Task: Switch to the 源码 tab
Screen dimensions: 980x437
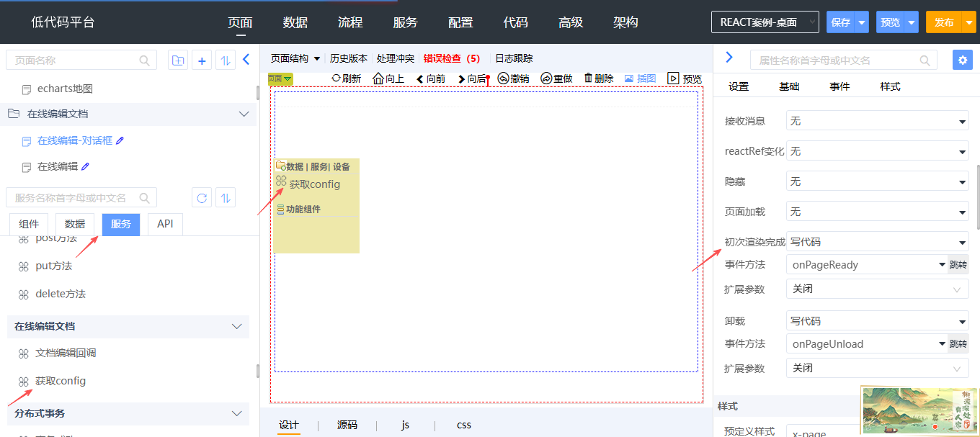Action: pos(347,425)
